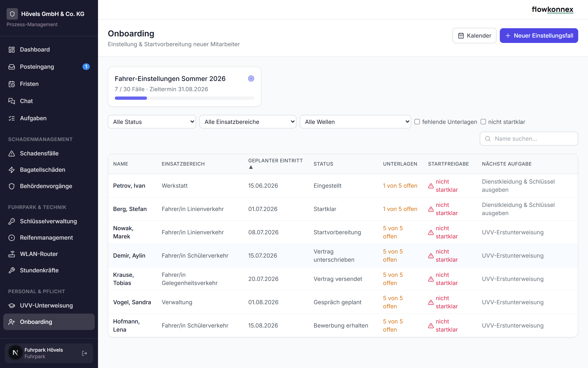
Task: Open the Alle Status dropdown
Action: point(152,122)
